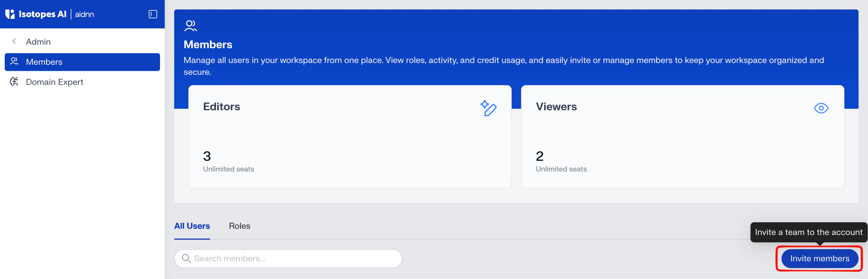
Task: Click the aidnn workspace name
Action: pos(84,14)
